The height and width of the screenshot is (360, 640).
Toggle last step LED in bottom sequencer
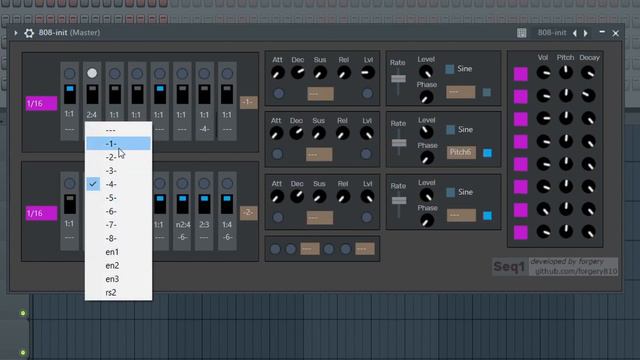pos(227,183)
